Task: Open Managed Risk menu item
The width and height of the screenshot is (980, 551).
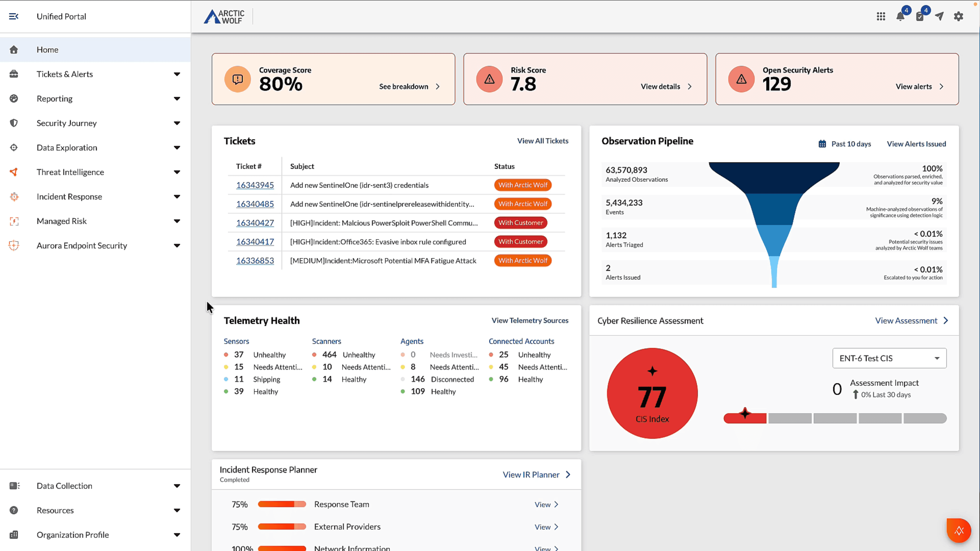Action: pos(62,221)
